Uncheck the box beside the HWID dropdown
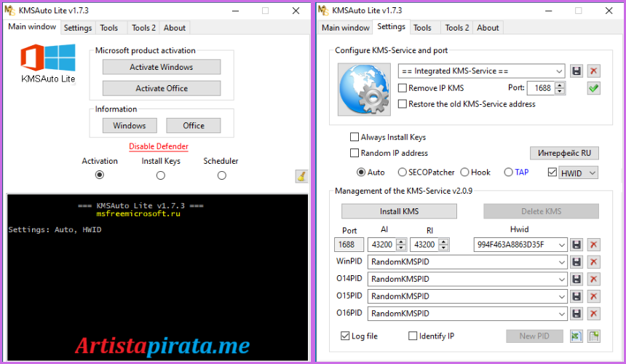This screenshot has width=626, height=364. pos(552,172)
